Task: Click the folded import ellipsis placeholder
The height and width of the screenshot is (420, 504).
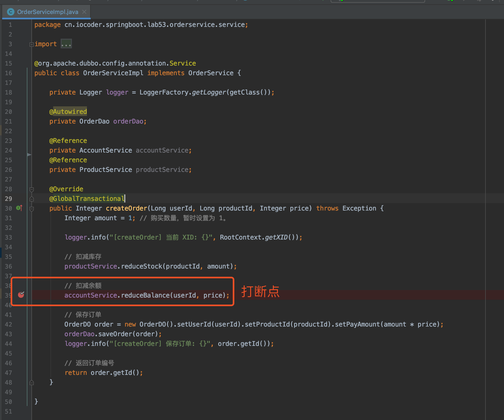Action: tap(66, 44)
